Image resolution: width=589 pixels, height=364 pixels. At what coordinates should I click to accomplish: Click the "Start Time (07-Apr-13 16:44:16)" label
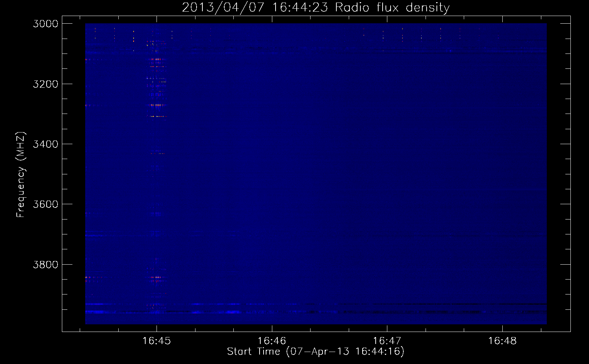pyautogui.click(x=316, y=352)
